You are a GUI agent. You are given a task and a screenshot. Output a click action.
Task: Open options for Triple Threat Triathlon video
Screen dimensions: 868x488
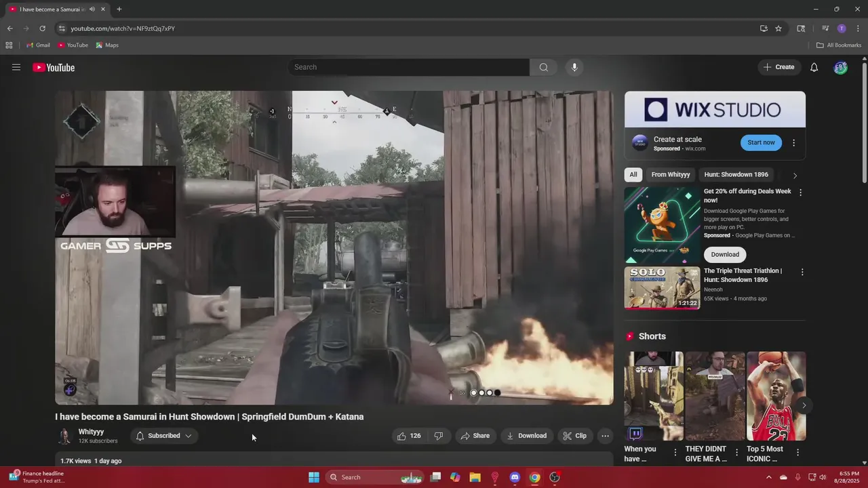[802, 272]
